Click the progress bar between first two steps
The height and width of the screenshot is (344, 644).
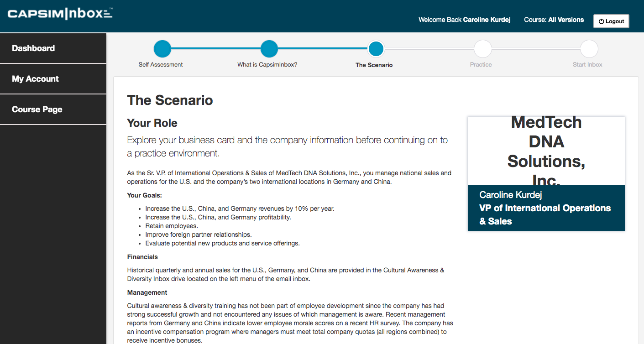[215, 48]
